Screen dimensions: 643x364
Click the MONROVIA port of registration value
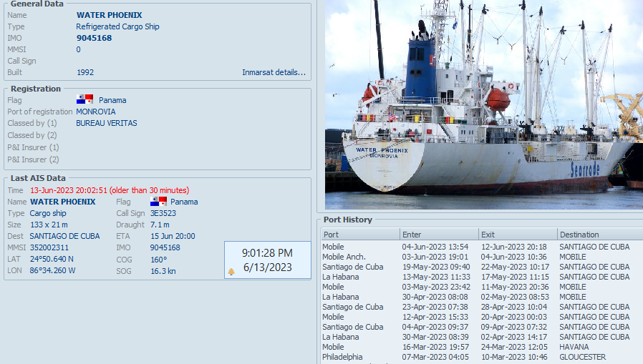(95, 112)
